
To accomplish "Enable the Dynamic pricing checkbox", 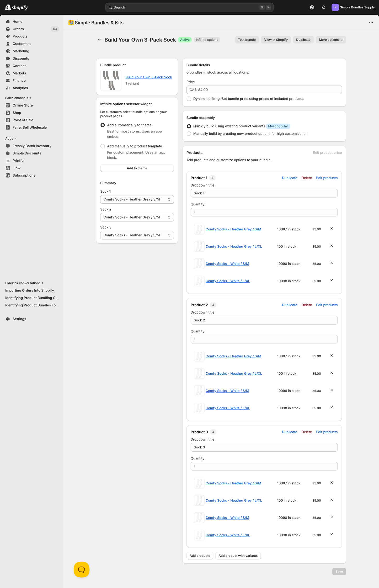I will tap(189, 99).
